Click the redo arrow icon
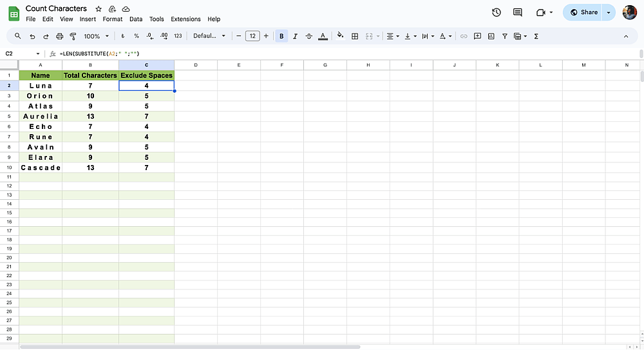Viewport: 644px width, 350px height. [x=46, y=36]
